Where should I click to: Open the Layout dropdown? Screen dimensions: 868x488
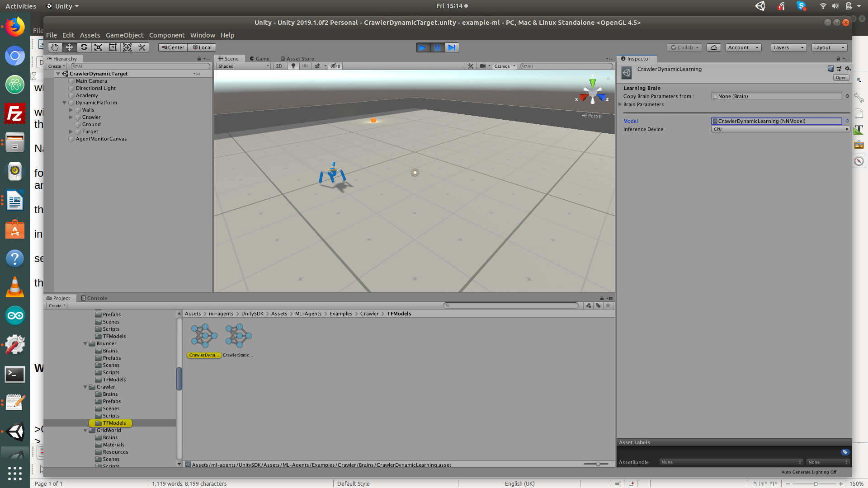(829, 47)
